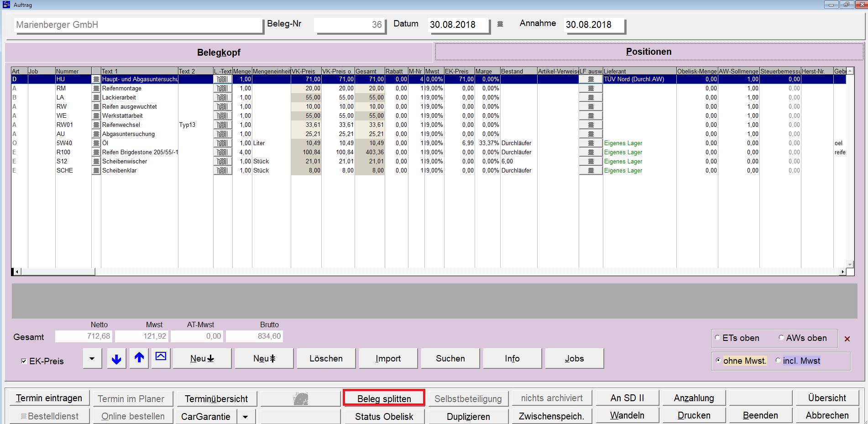Click the Beleg splitten button
The width and height of the screenshot is (868, 424).
coord(384,398)
